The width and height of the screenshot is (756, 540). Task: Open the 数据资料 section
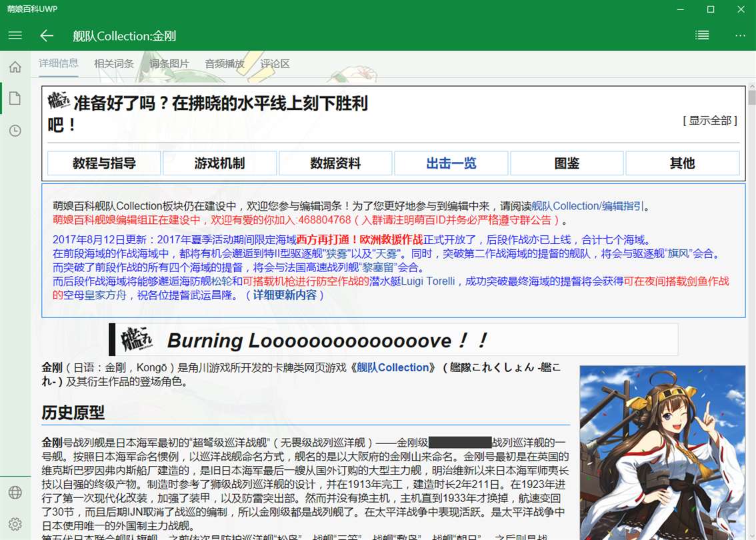pos(335,163)
